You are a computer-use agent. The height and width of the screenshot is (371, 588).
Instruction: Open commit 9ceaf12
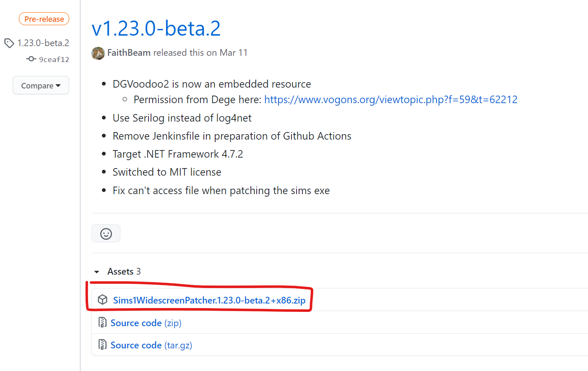pos(54,60)
